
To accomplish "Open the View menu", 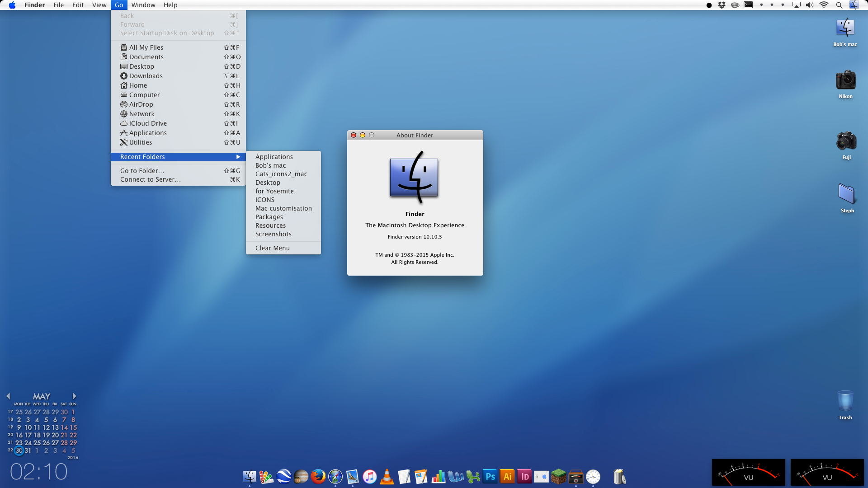I will click(x=99, y=5).
